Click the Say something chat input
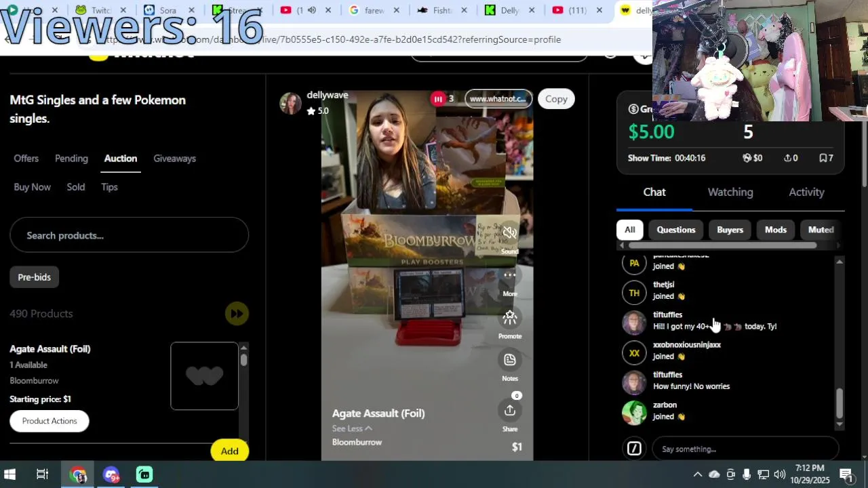868x488 pixels. (745, 449)
